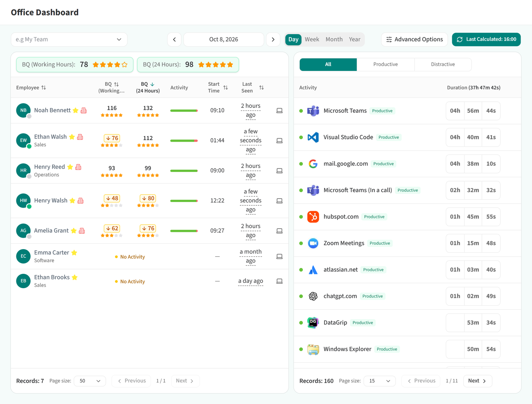Image resolution: width=532 pixels, height=404 pixels.
Task: Click the red building icon next to Amelia Grant
Action: [x=82, y=231]
